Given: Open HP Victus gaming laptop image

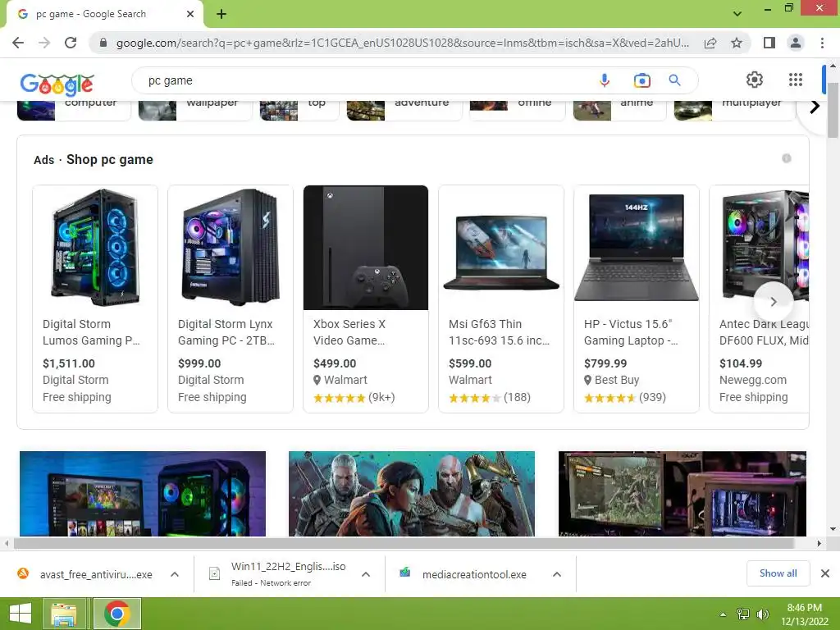Looking at the screenshot, I should (637, 248).
